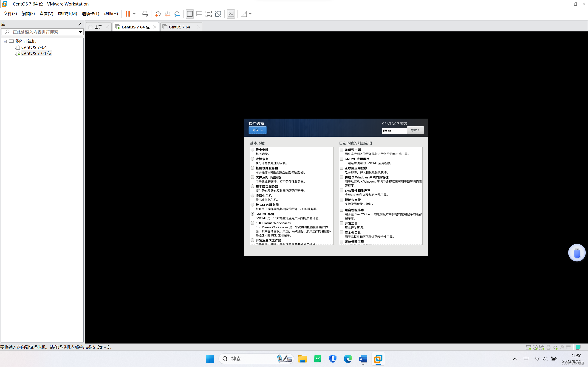
Task: Open the console view icon
Action: pos(231,14)
